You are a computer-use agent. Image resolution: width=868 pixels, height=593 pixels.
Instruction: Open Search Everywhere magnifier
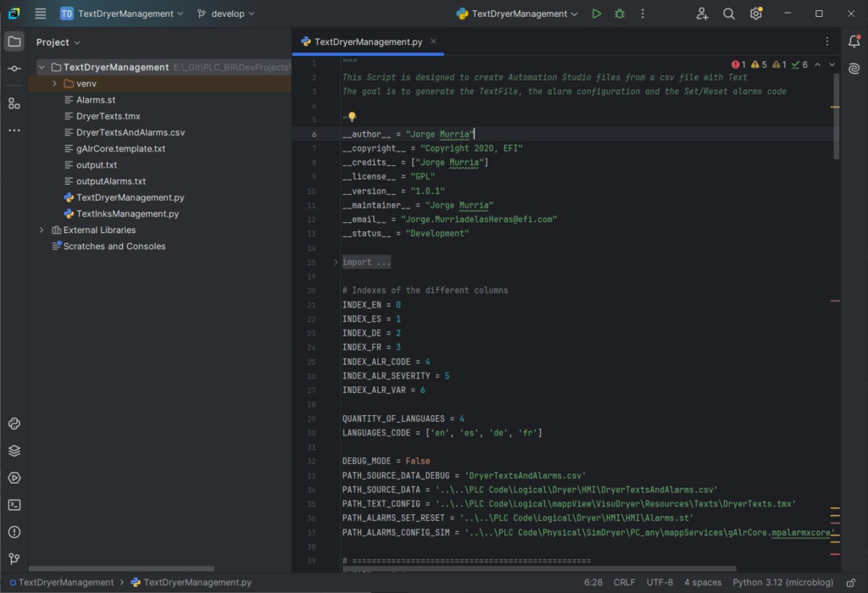pos(729,14)
